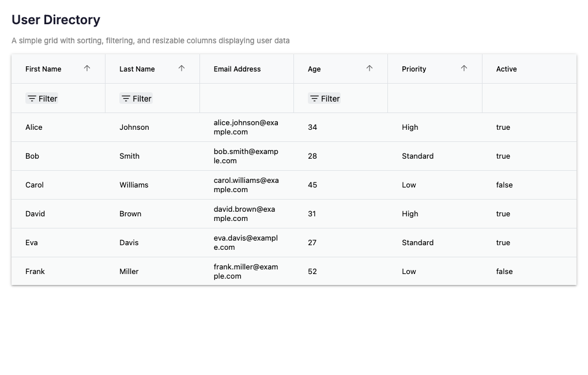Open the First Name filter
588x375 pixels.
tap(42, 99)
